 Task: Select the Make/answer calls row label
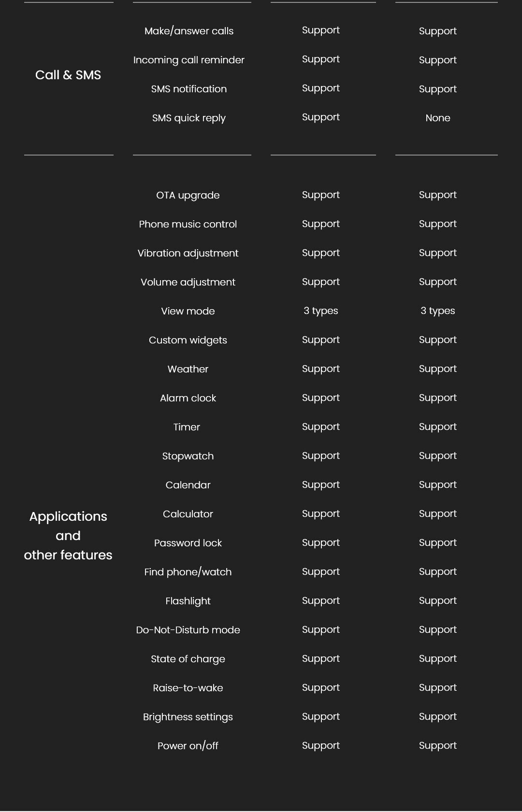[x=189, y=31]
